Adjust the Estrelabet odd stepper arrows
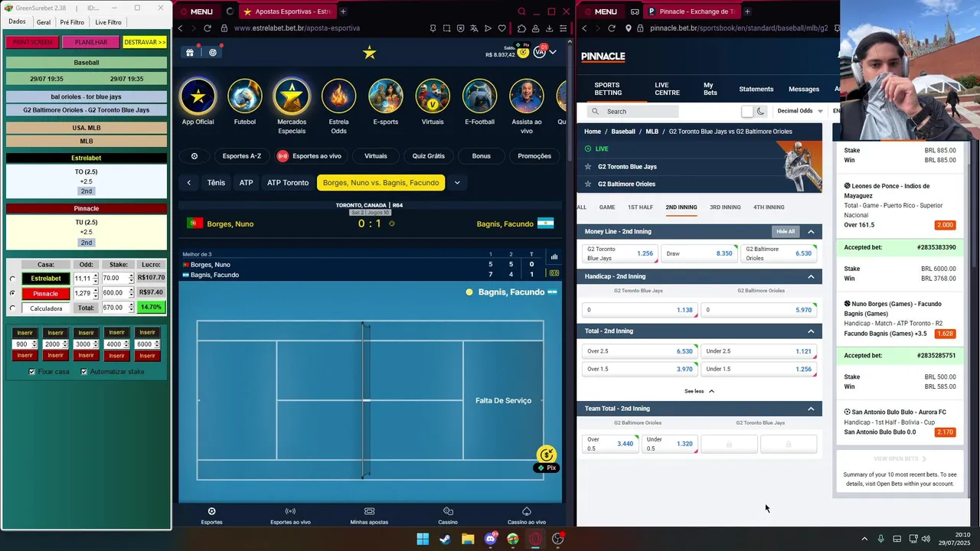Viewport: 980px width, 551px height. [x=96, y=279]
